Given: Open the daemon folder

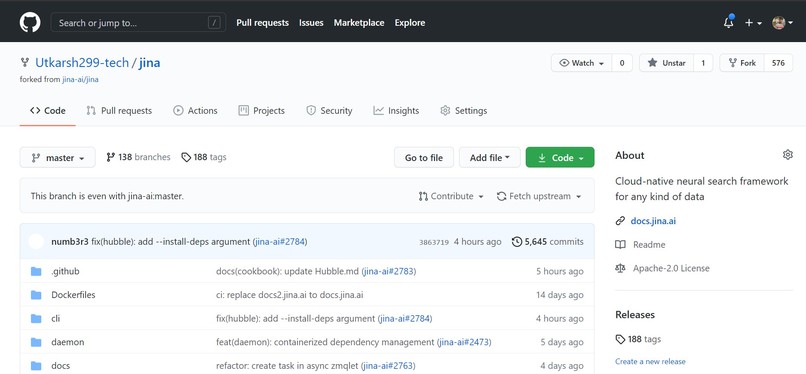Looking at the screenshot, I should pos(67,342).
